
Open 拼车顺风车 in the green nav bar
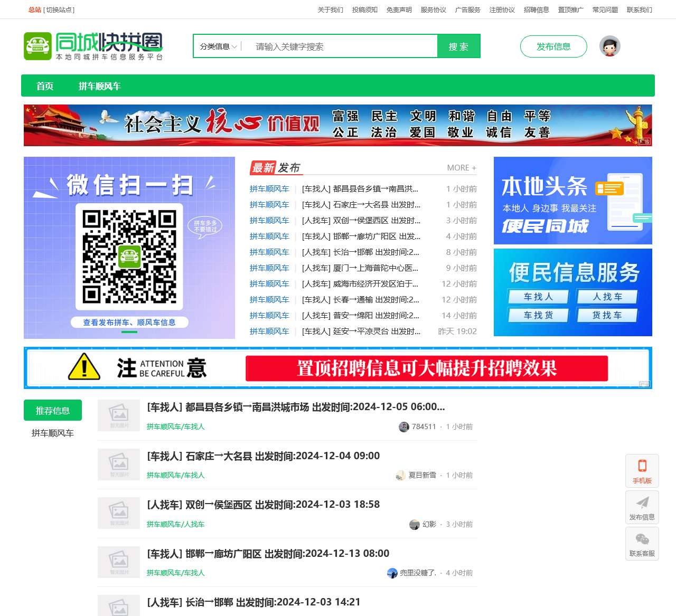coord(100,86)
